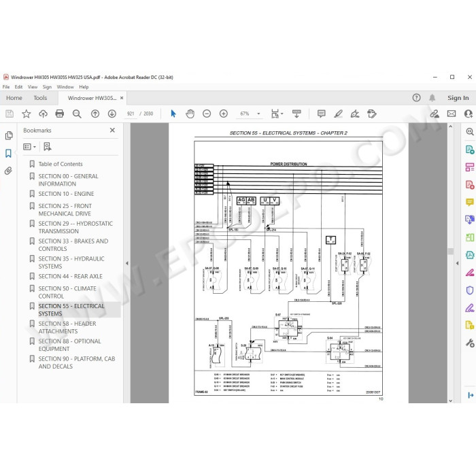
Task: Open attachments paperclip panel
Action: 8,171
